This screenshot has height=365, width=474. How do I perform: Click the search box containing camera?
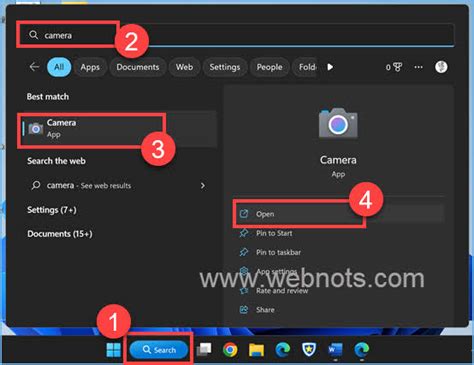click(235, 35)
